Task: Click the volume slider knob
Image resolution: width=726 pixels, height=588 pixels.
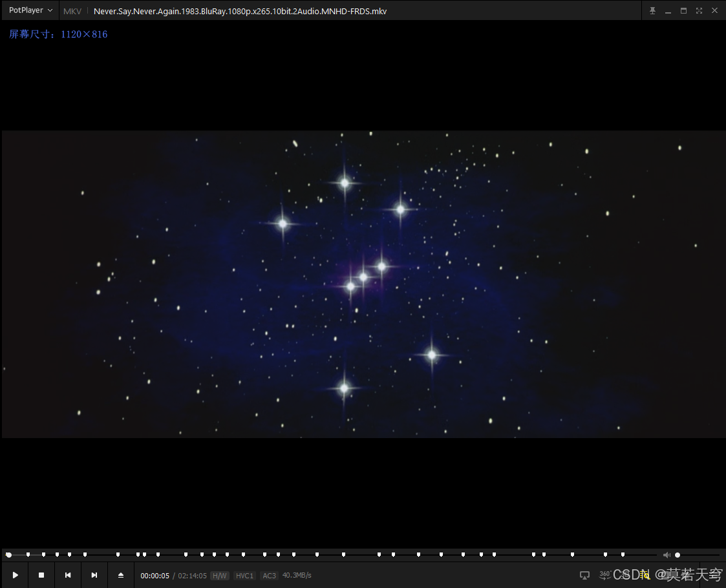Action: [x=678, y=554]
